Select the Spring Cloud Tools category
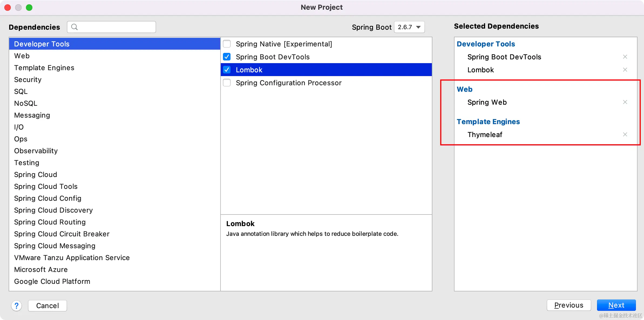The image size is (644, 320). [115, 186]
